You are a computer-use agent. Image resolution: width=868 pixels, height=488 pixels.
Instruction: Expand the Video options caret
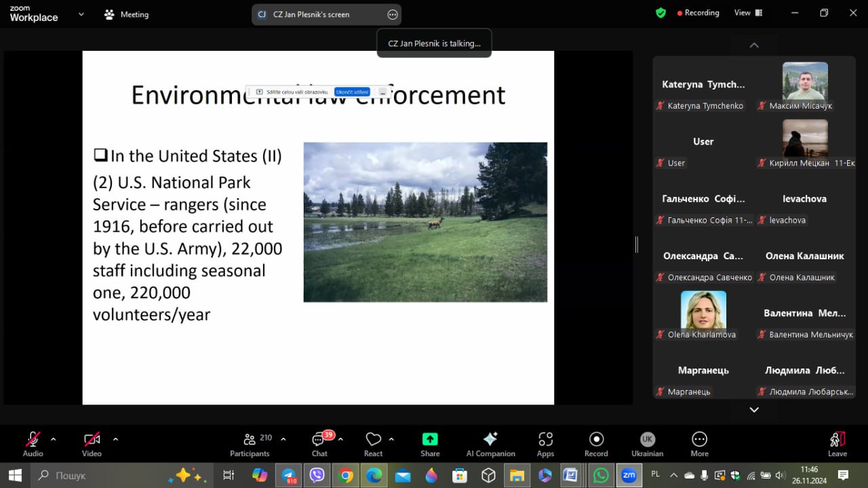pos(115,439)
